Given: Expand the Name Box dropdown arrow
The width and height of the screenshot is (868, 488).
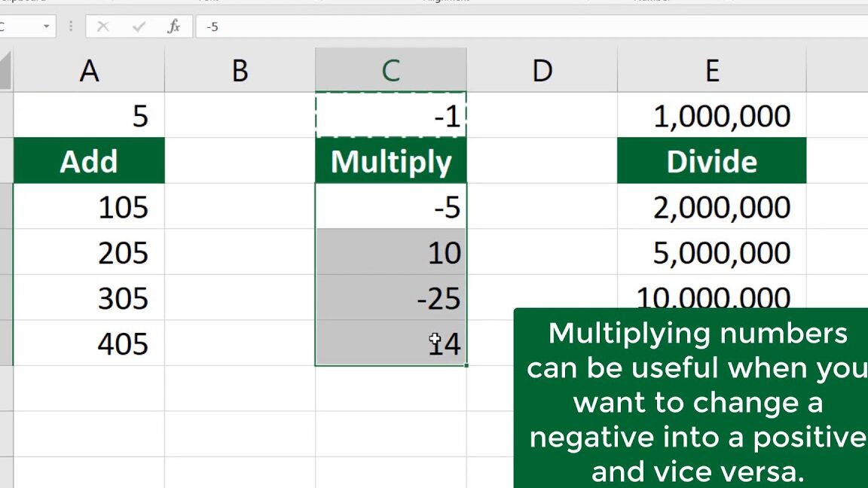Looking at the screenshot, I should tap(47, 26).
